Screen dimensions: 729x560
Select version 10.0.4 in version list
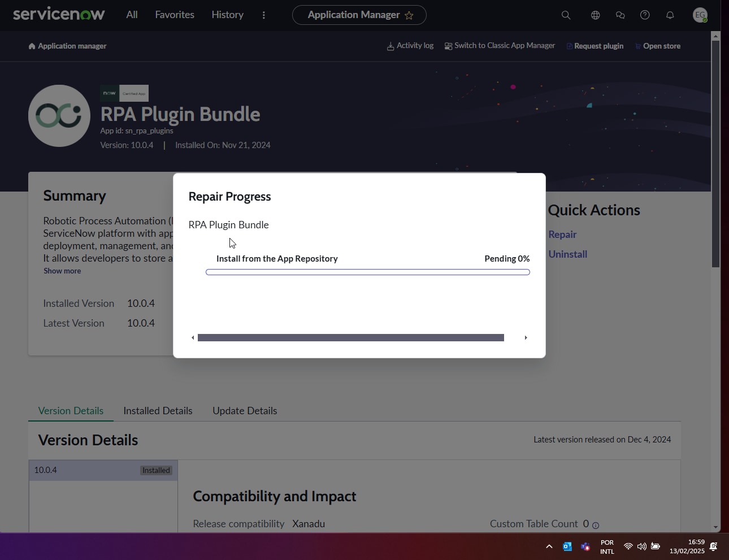tap(103, 470)
